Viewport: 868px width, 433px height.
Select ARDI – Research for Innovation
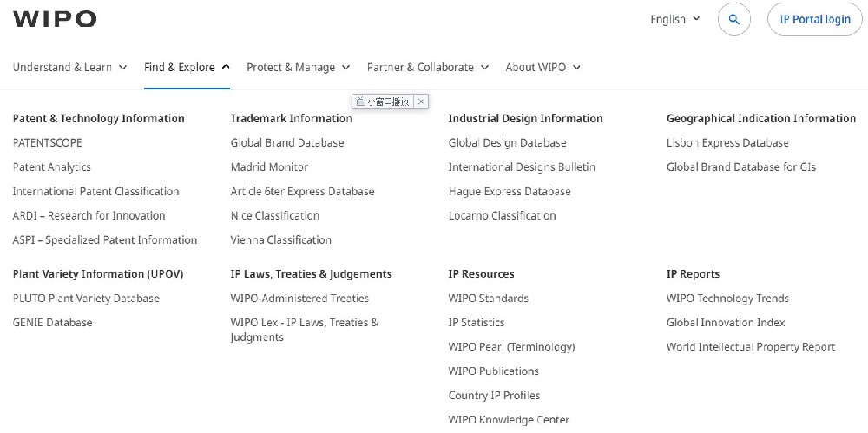click(x=89, y=216)
